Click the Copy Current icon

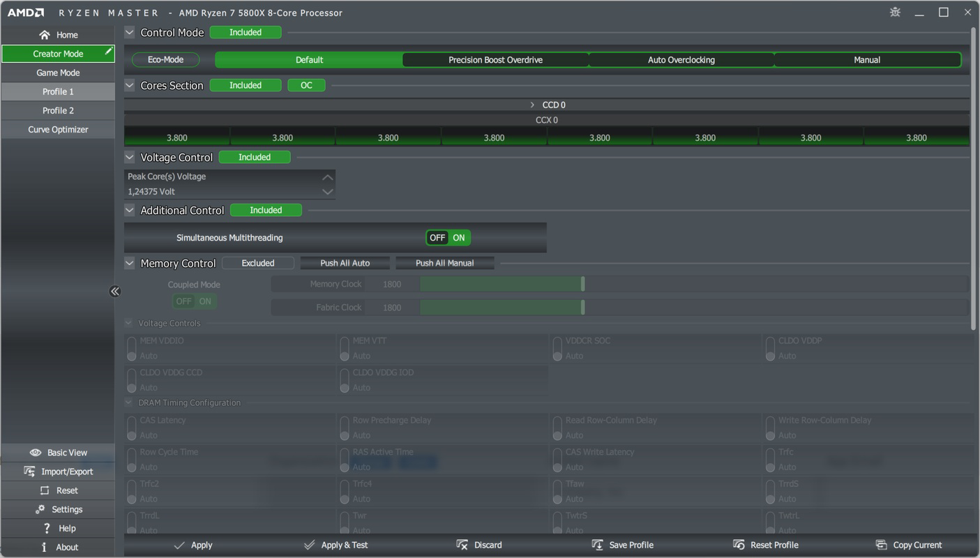[881, 545]
